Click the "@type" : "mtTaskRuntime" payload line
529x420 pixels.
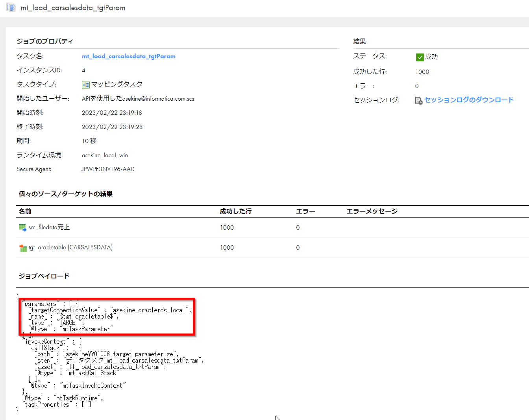[63, 398]
